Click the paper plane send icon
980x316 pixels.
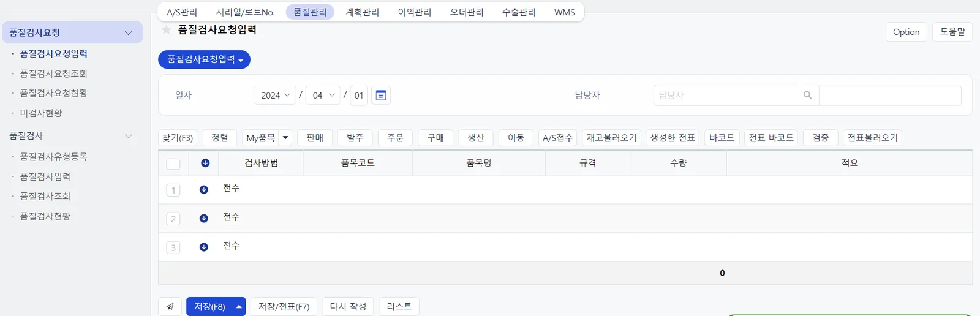tap(170, 306)
